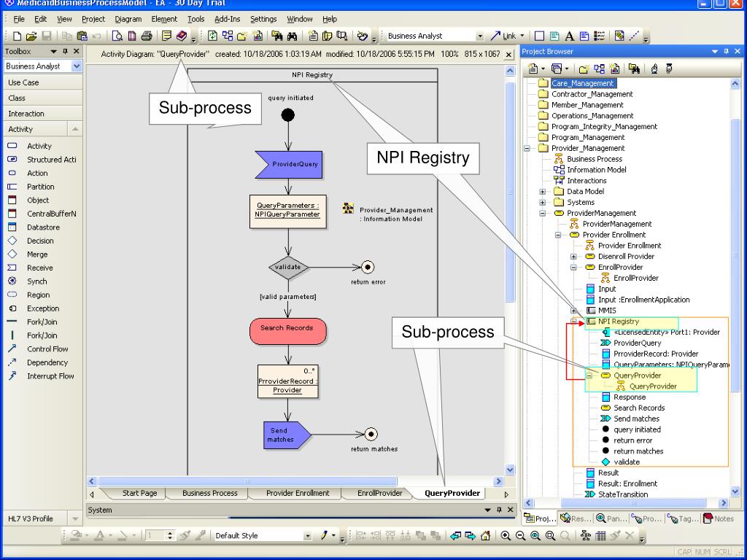Click the Project Browser horizontal scrollbar thumb
The image size is (747, 560).
coord(634,503)
